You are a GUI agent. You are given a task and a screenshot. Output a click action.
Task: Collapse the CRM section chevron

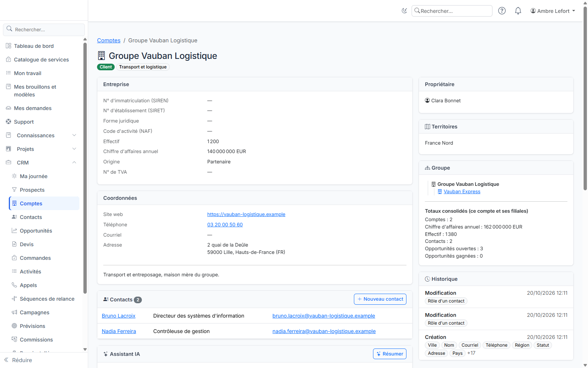click(74, 163)
